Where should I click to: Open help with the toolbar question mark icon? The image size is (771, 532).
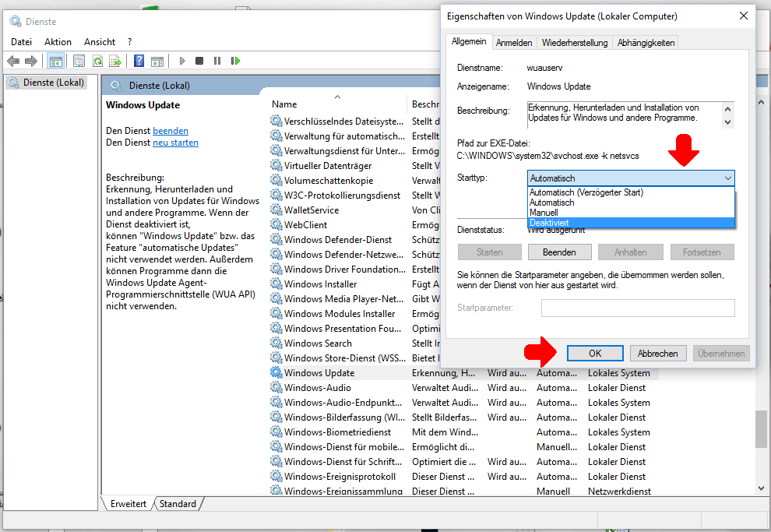[x=139, y=61]
